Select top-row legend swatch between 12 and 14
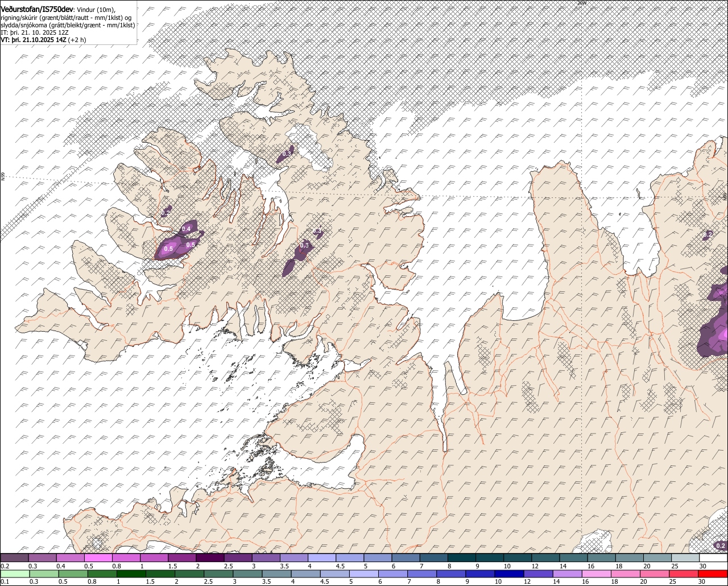728x586 pixels. coord(545,558)
